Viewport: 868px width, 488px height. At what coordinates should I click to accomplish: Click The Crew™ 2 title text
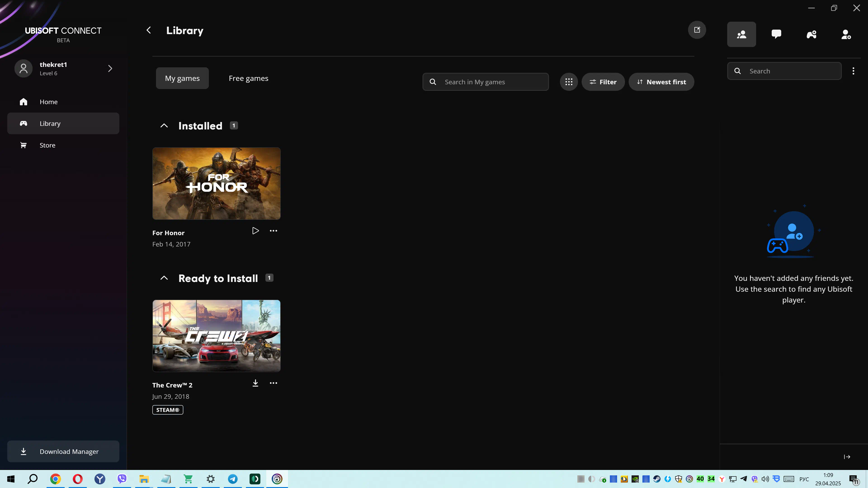[172, 385]
